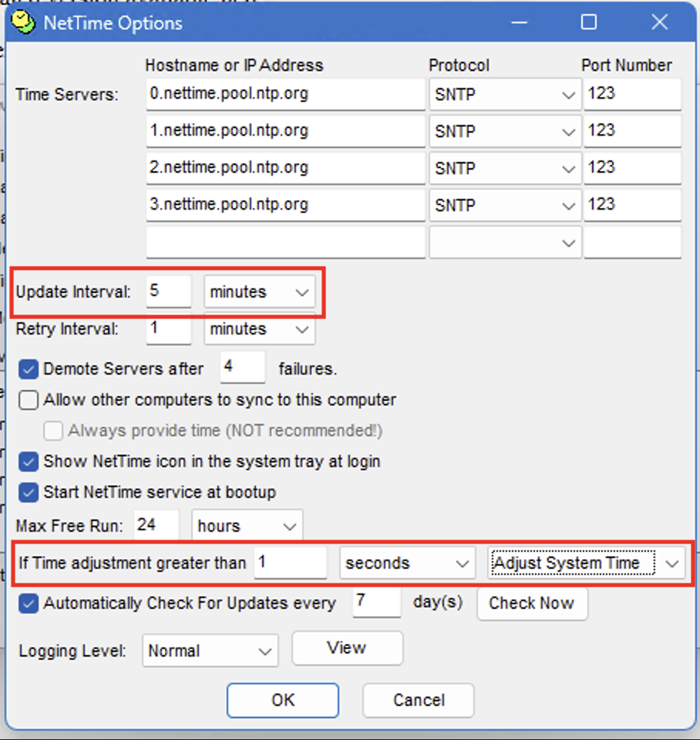
Task: Click the Hostname or IP Address header
Action: pos(234,66)
